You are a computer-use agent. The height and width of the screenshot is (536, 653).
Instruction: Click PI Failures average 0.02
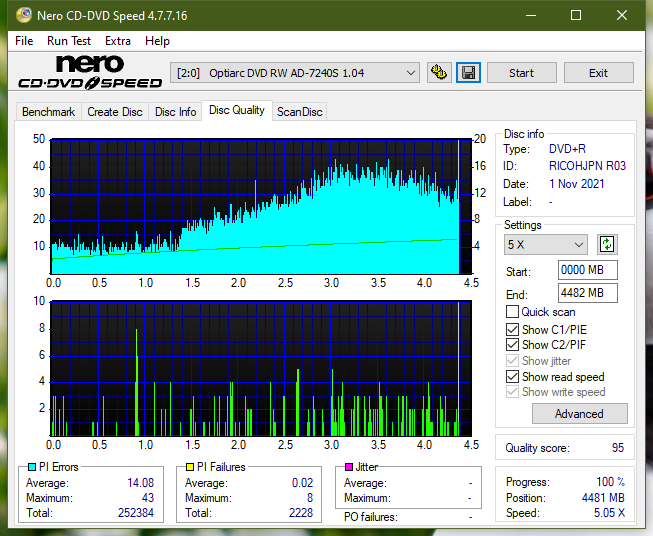point(302,482)
